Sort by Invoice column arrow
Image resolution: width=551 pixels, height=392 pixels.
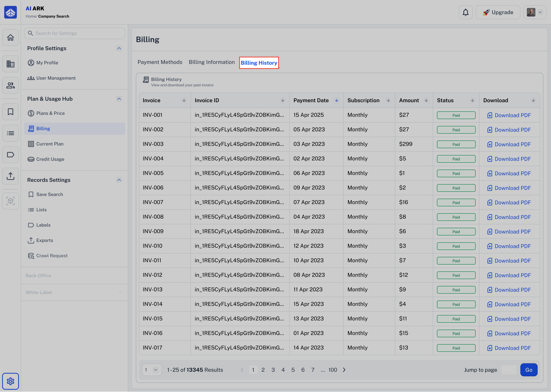pos(184,100)
